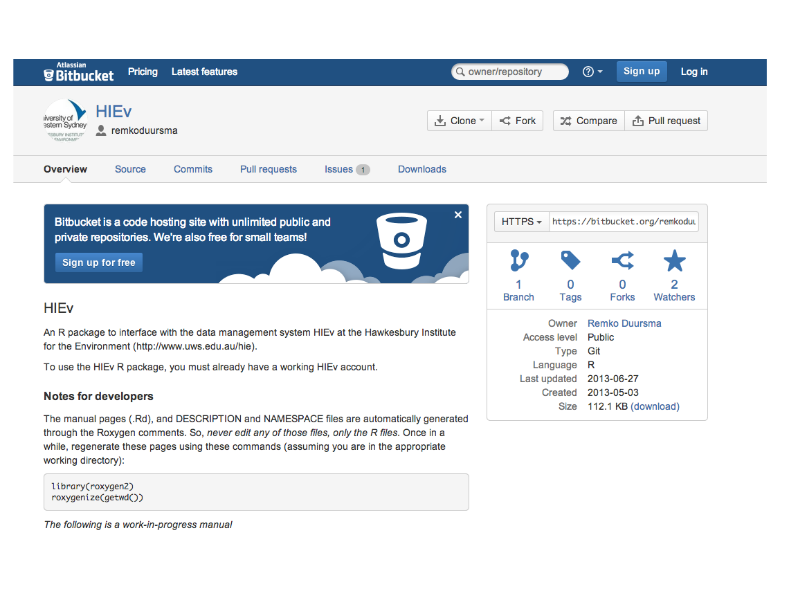The image size is (800, 600).
Task: Open the help question-mark menu
Action: click(x=592, y=72)
